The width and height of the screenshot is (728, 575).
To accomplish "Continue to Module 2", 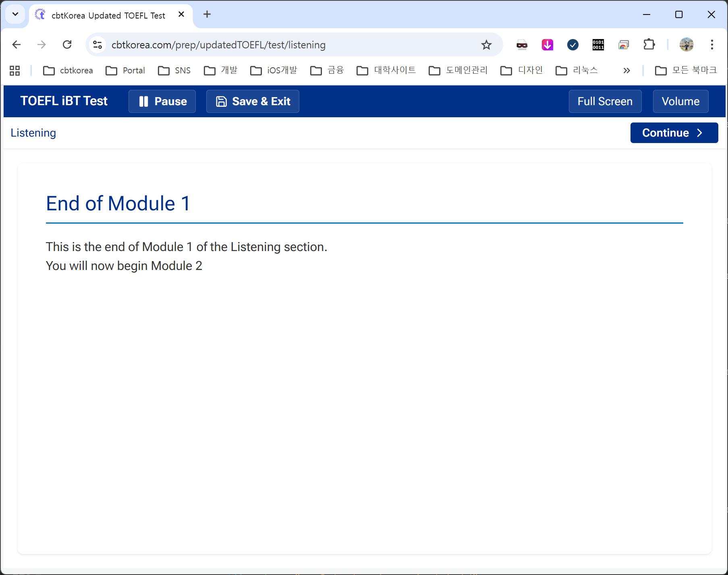I will (674, 133).
